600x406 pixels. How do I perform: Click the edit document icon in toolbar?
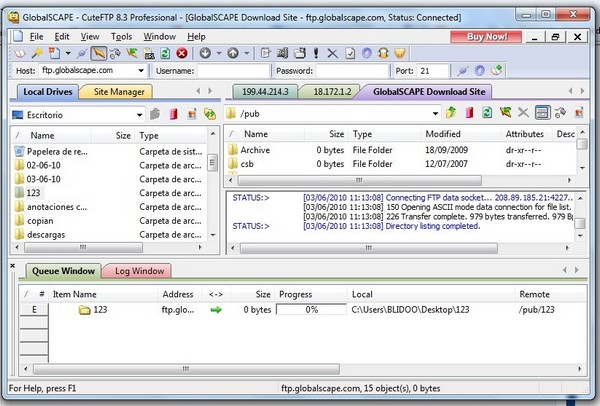point(265,53)
